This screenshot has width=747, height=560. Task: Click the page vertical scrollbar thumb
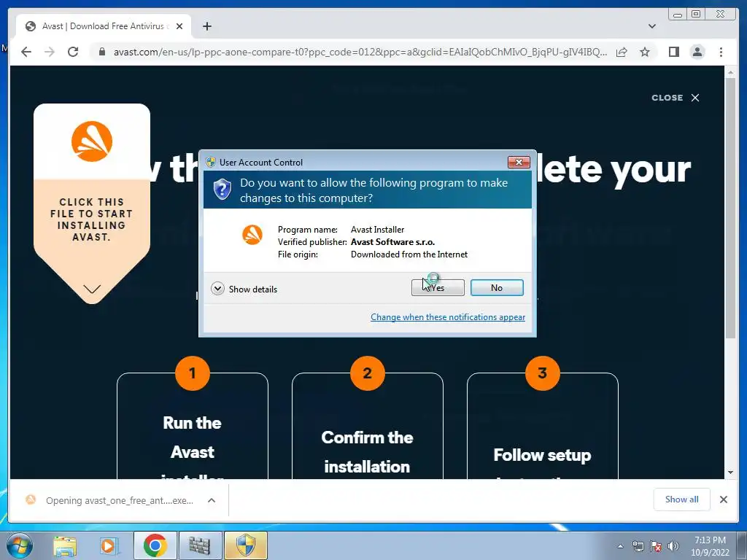pos(731,209)
